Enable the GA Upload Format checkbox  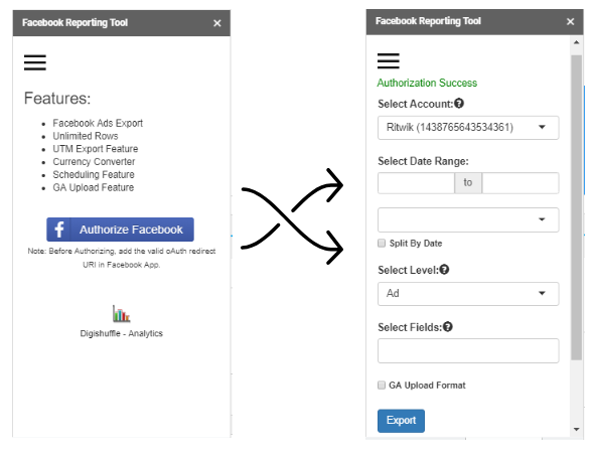pyautogui.click(x=382, y=385)
